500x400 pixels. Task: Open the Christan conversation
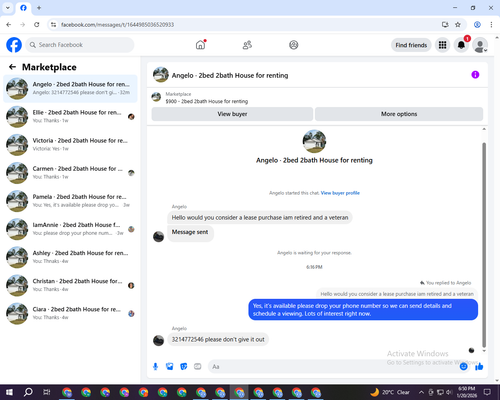[70, 285]
